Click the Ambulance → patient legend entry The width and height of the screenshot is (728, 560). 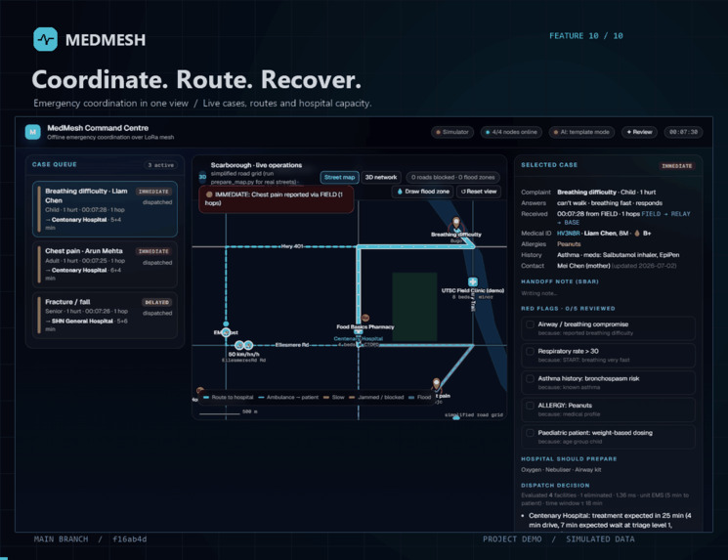click(289, 398)
